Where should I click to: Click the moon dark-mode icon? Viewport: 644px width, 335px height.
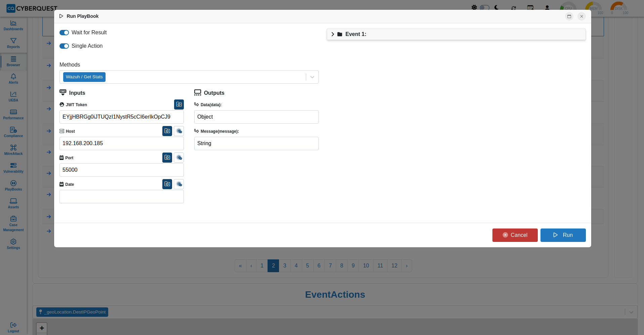click(496, 7)
